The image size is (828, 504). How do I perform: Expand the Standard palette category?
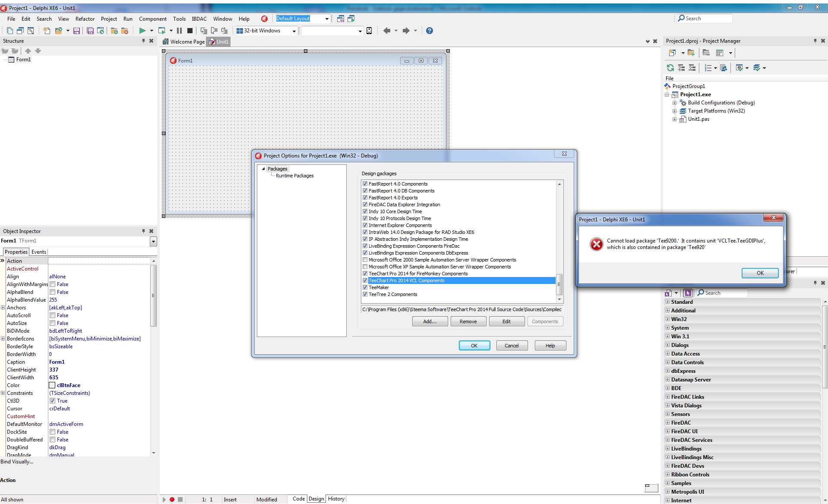667,302
